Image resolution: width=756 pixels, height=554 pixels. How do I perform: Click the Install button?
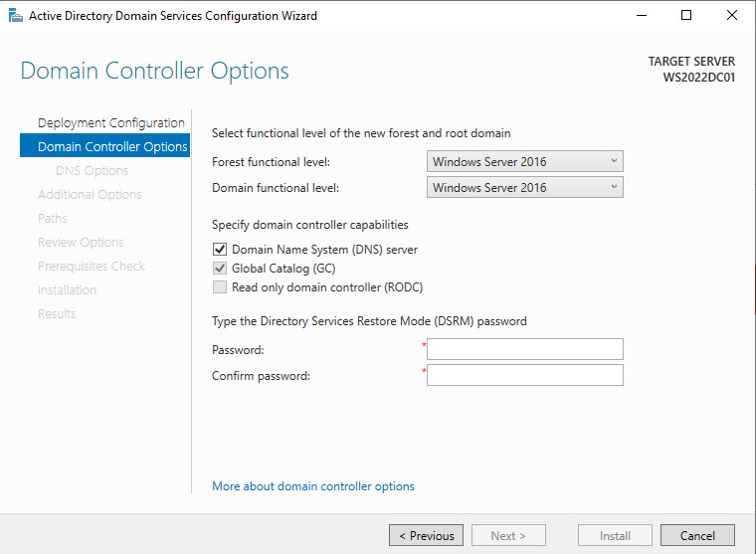[x=615, y=536]
